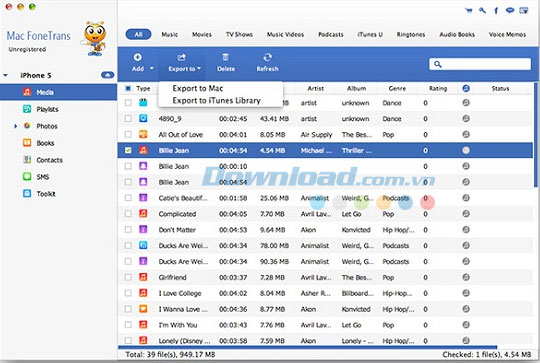Check the Complicated song checkbox

pyautogui.click(x=128, y=214)
